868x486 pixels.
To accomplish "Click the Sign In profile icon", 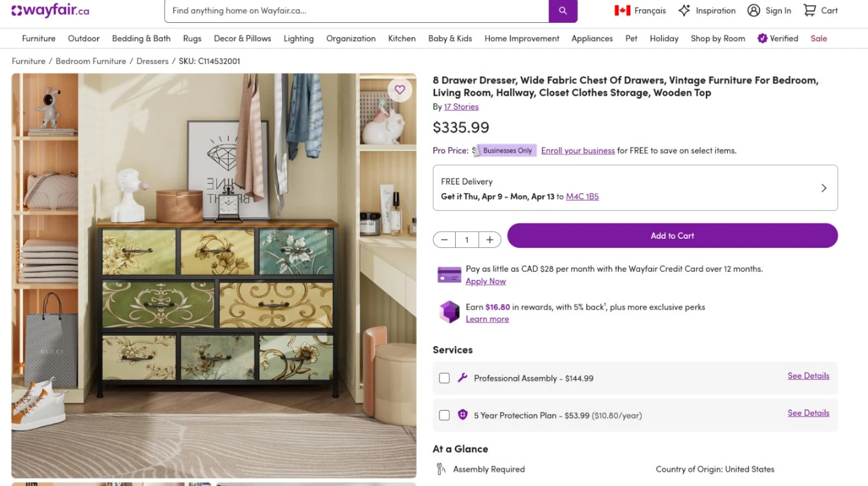I will [753, 10].
